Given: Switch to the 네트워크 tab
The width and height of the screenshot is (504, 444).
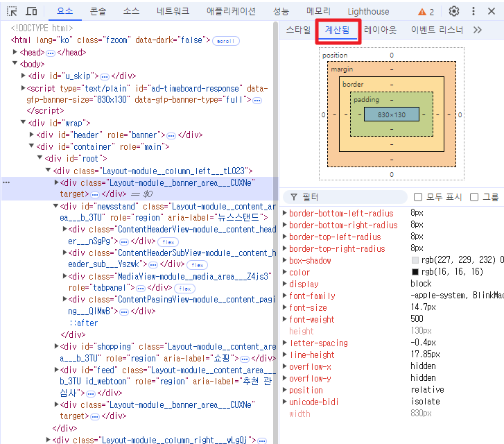Looking at the screenshot, I should click(173, 11).
